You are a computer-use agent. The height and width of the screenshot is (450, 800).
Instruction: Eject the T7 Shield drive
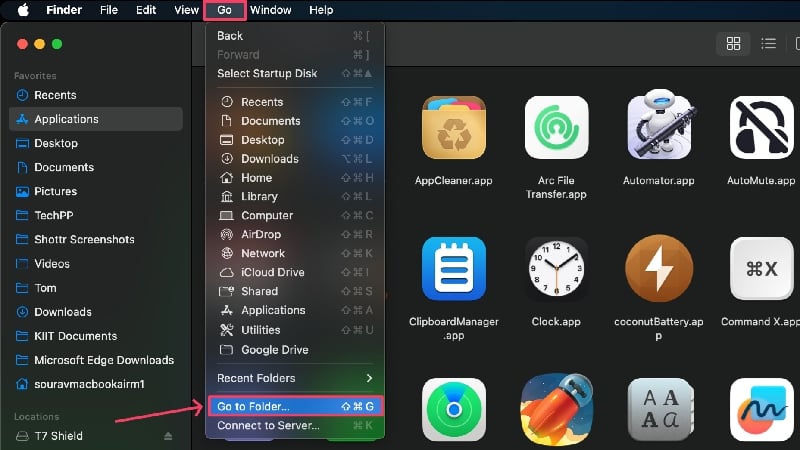168,436
